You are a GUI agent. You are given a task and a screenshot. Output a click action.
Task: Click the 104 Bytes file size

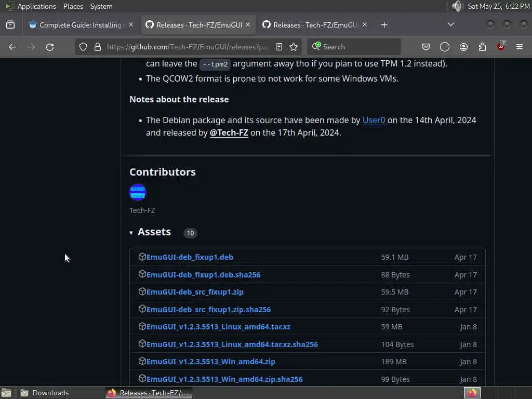coord(397,344)
